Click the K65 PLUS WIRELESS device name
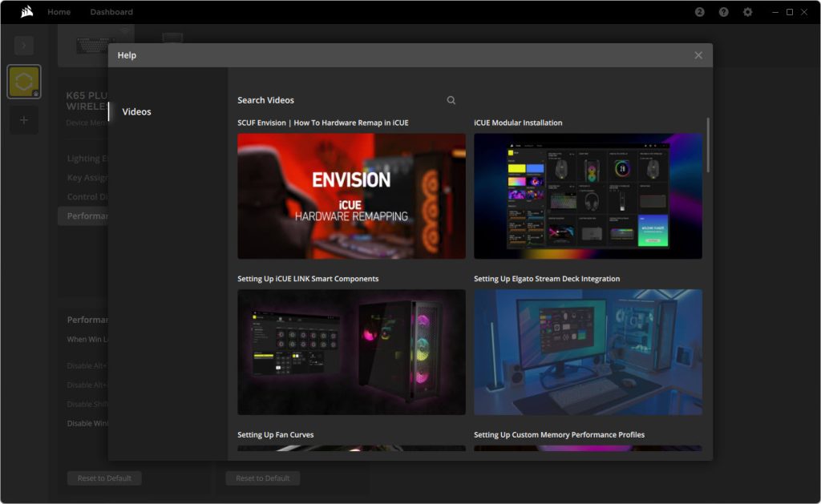The image size is (821, 504). [87, 100]
